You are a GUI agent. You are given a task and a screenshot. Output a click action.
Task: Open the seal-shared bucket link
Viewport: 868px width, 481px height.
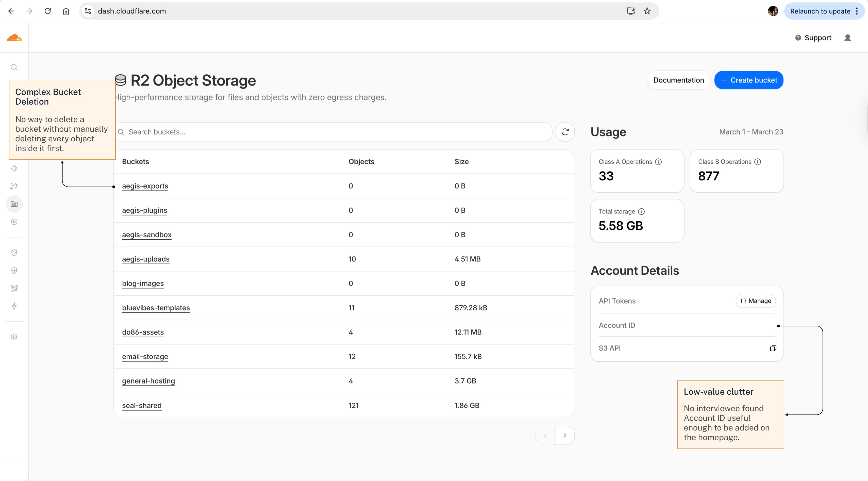click(142, 405)
